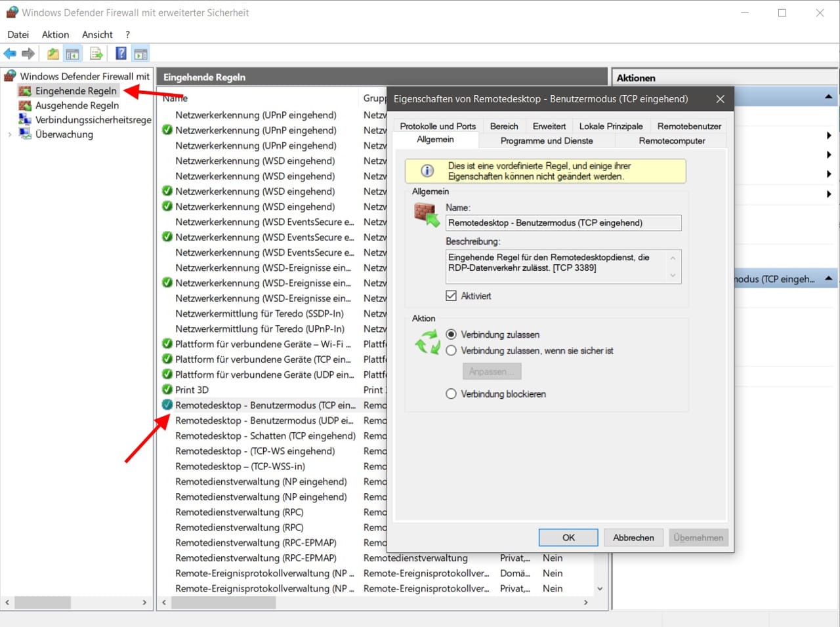Viewport: 840px width, 627px height.
Task: Select 'Verbindung zulassen, wenn sie sicher ist'
Action: point(451,350)
